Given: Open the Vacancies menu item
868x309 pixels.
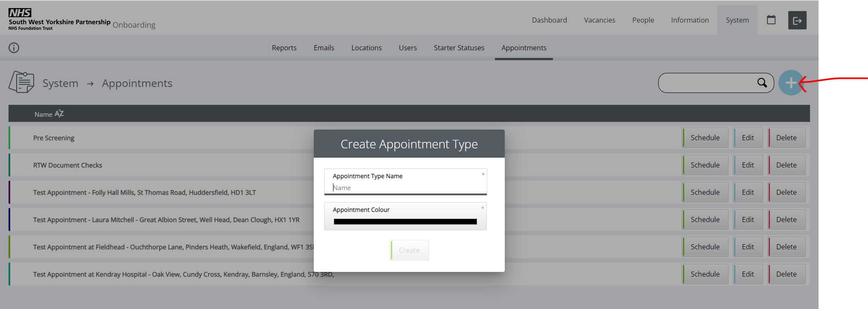Looking at the screenshot, I should (x=599, y=20).
